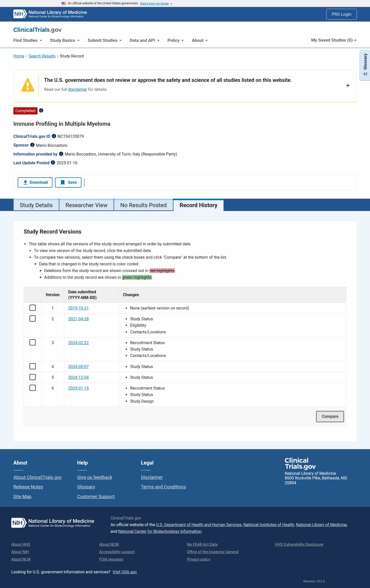
Task: Open Release Notes footer link
Action: click(x=28, y=487)
